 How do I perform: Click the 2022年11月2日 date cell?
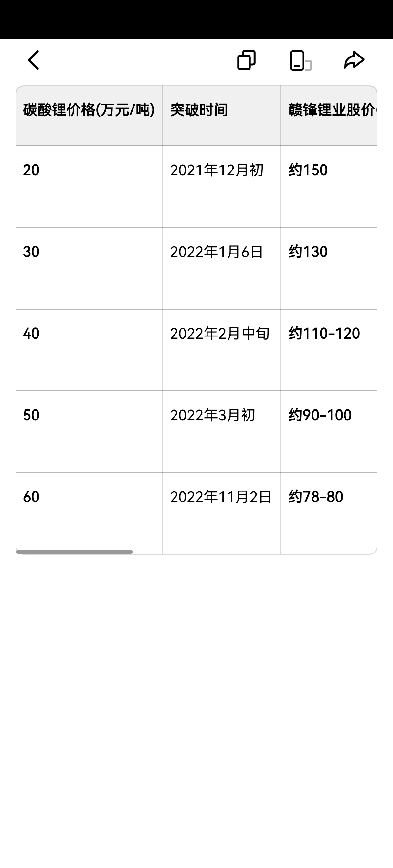[221, 497]
